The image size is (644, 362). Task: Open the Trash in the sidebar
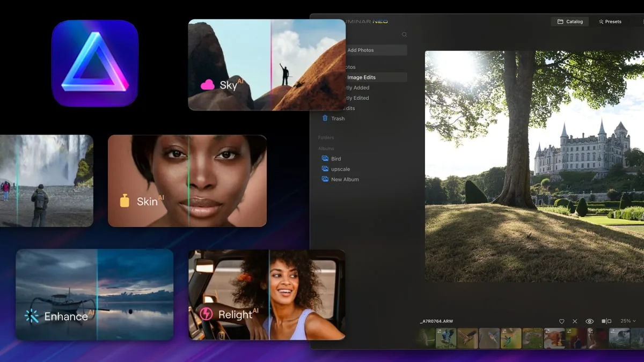337,118
